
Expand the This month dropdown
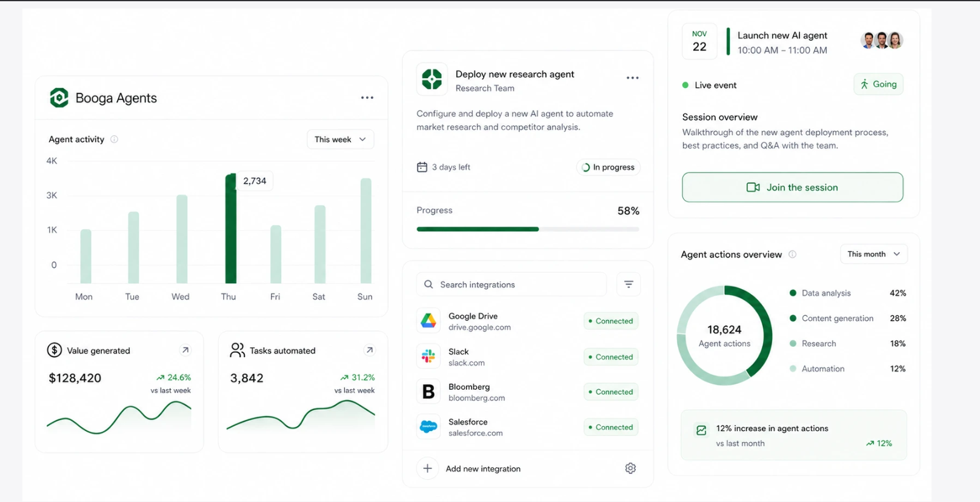pos(873,254)
